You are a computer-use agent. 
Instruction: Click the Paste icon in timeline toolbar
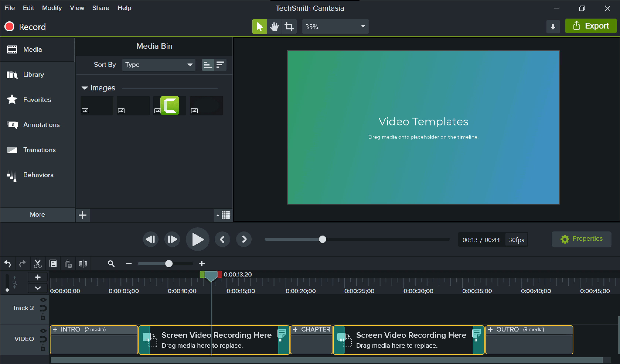[68, 264]
